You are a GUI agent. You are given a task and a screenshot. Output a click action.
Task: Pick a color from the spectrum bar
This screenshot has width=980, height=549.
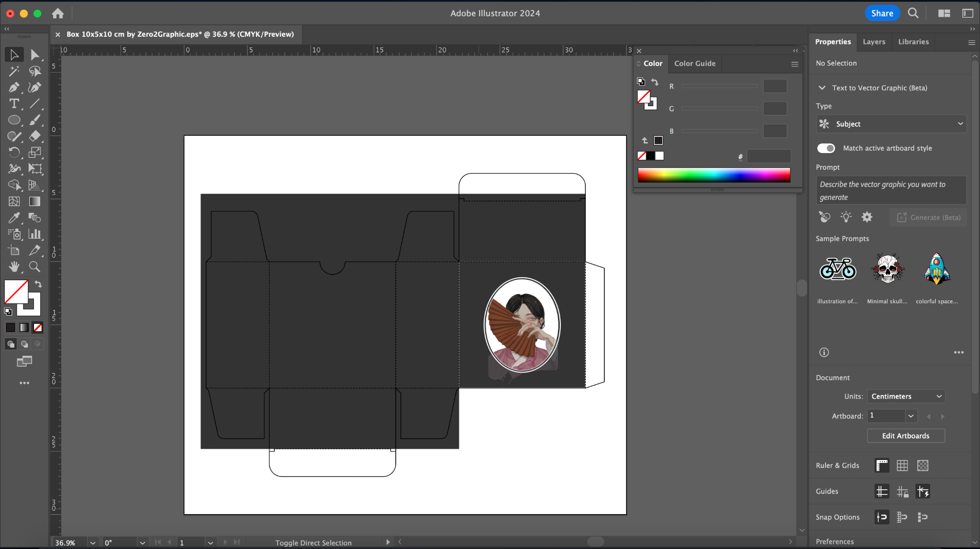tap(713, 175)
